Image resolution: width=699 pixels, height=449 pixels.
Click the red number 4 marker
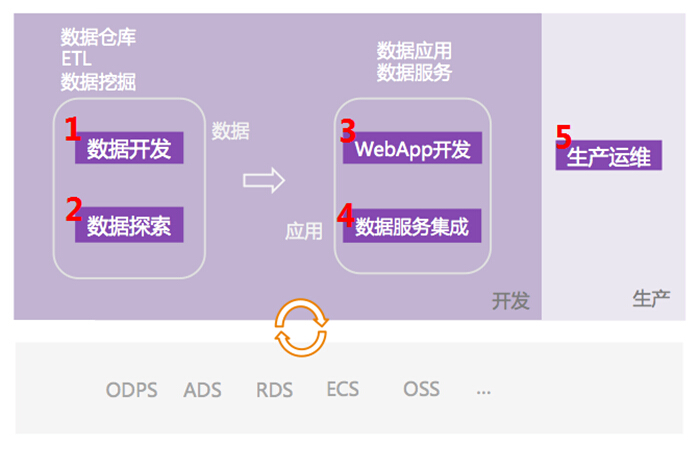click(345, 214)
